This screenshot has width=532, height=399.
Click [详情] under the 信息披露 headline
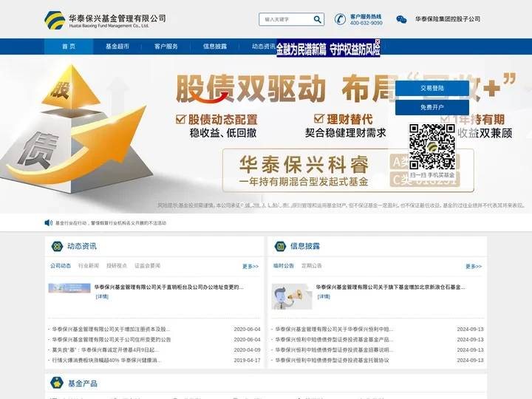click(x=324, y=296)
